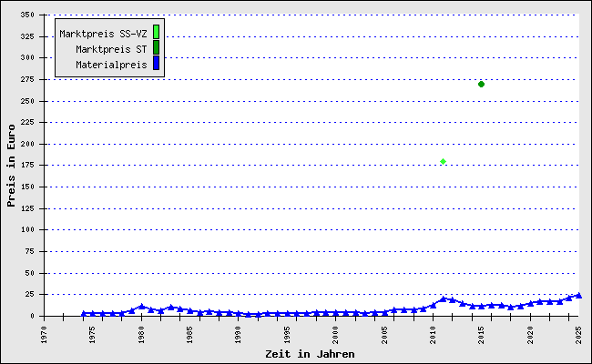Select the blue triangle peak marker at 2011

[443, 298]
